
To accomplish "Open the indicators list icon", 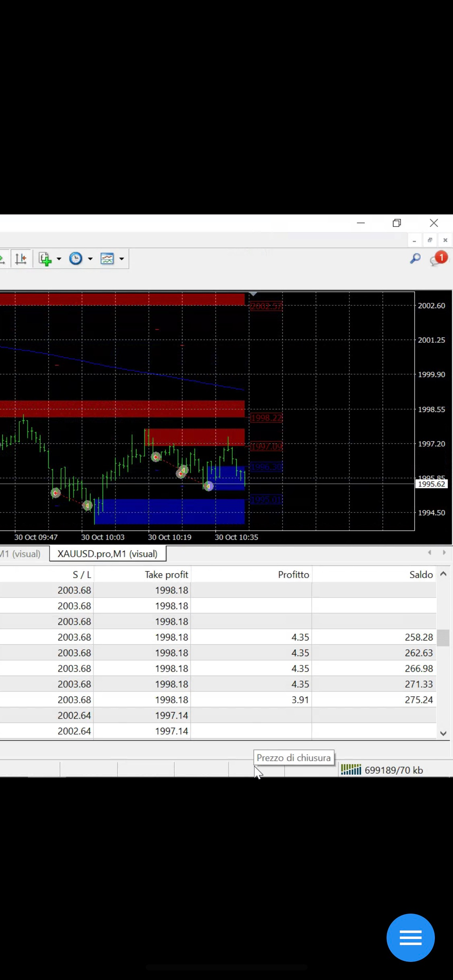I will click(x=45, y=259).
